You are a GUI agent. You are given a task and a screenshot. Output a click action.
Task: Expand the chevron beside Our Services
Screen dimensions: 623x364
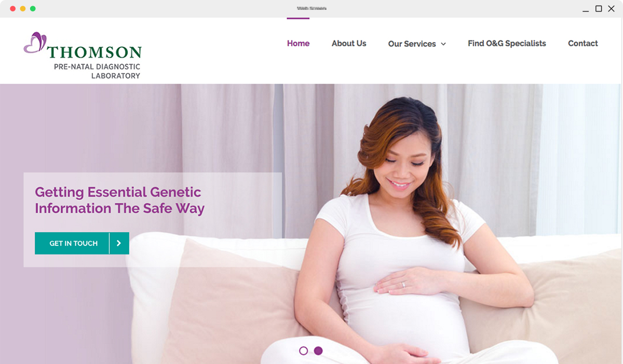(x=443, y=44)
